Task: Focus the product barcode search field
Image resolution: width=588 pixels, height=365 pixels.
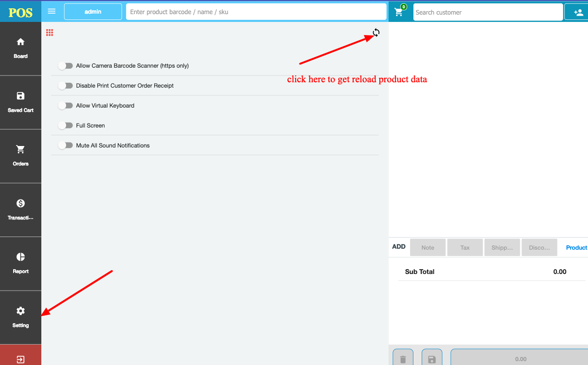Action: tap(256, 12)
